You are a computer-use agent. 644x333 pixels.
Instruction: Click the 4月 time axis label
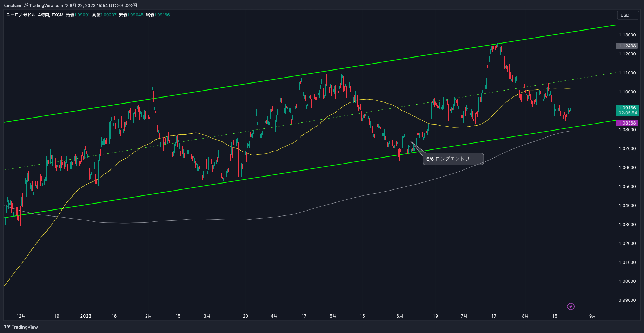(274, 316)
